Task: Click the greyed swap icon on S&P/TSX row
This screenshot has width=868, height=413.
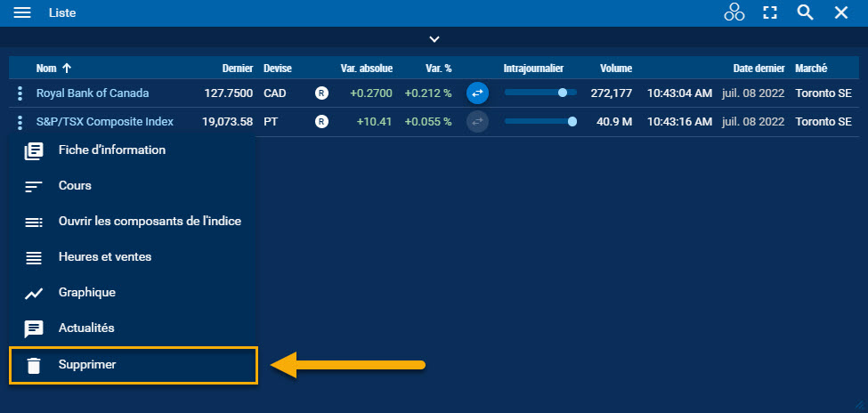Action: [477, 122]
